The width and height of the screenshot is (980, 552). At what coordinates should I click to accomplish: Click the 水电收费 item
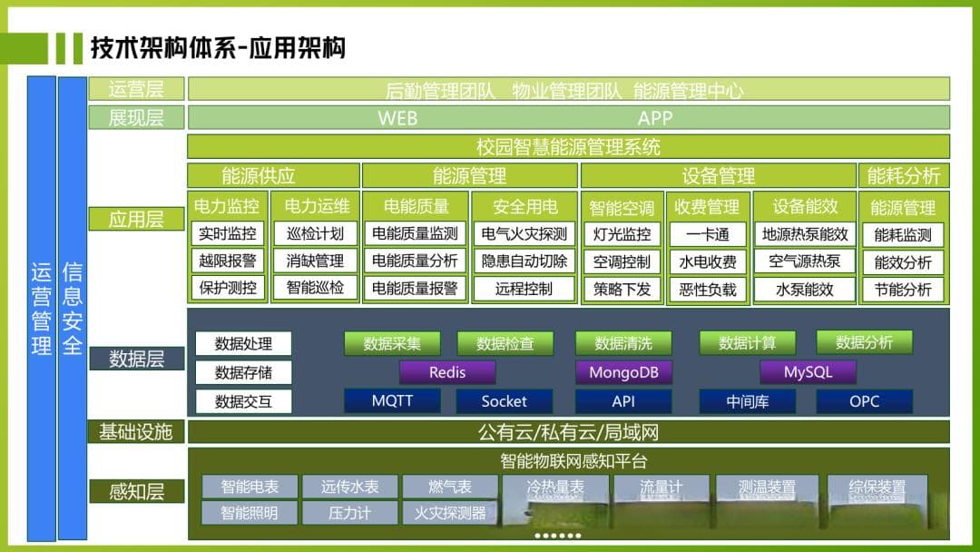point(708,262)
